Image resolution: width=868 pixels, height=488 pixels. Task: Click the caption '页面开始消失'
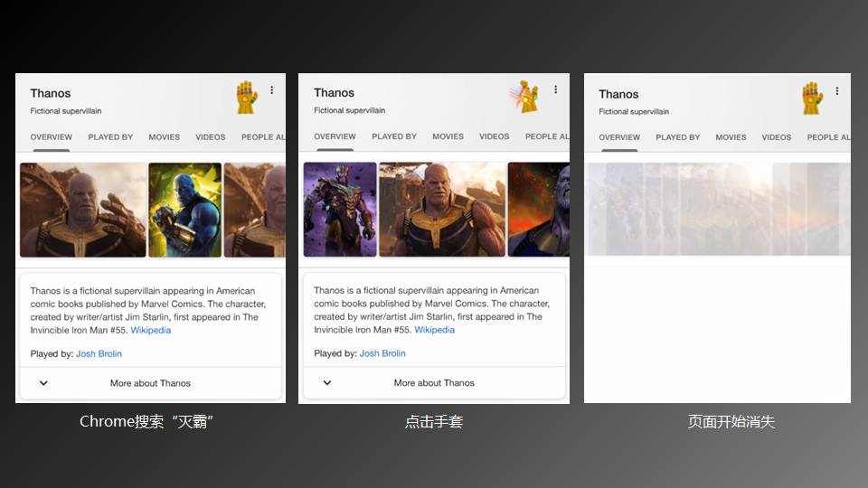tap(731, 422)
